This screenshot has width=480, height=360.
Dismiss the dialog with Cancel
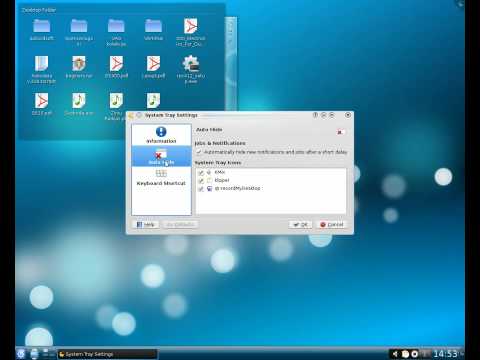point(332,225)
